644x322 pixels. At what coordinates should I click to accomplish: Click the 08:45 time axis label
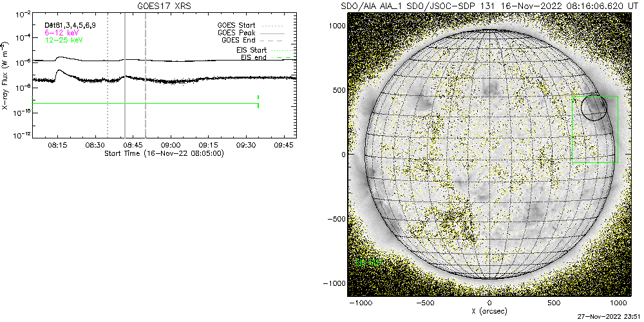click(133, 146)
